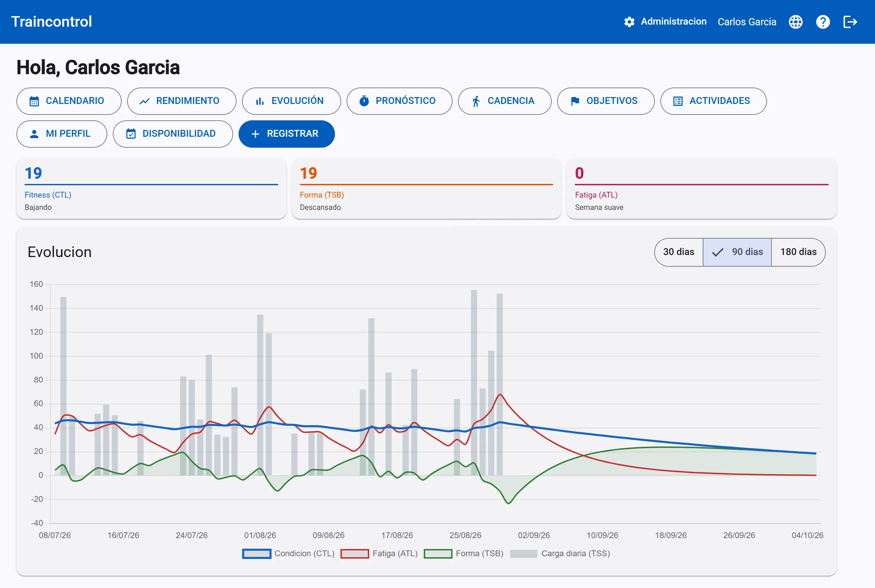
Task: Click the list icon in ACTIVIDADES
Action: tap(678, 101)
